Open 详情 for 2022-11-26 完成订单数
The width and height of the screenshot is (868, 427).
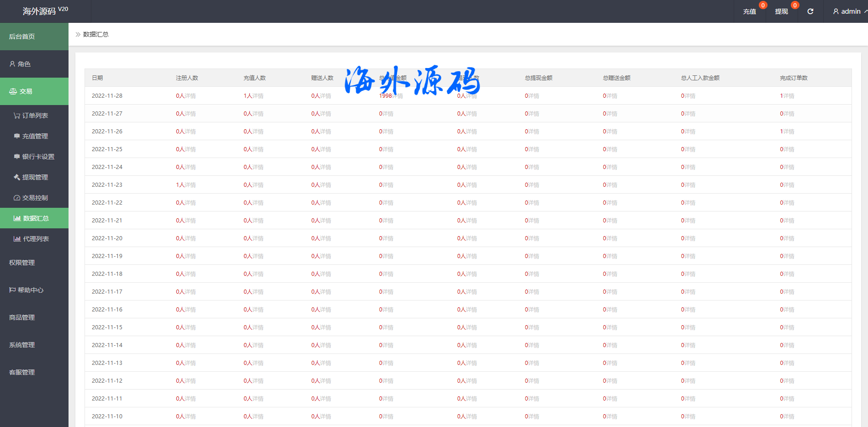tap(789, 132)
